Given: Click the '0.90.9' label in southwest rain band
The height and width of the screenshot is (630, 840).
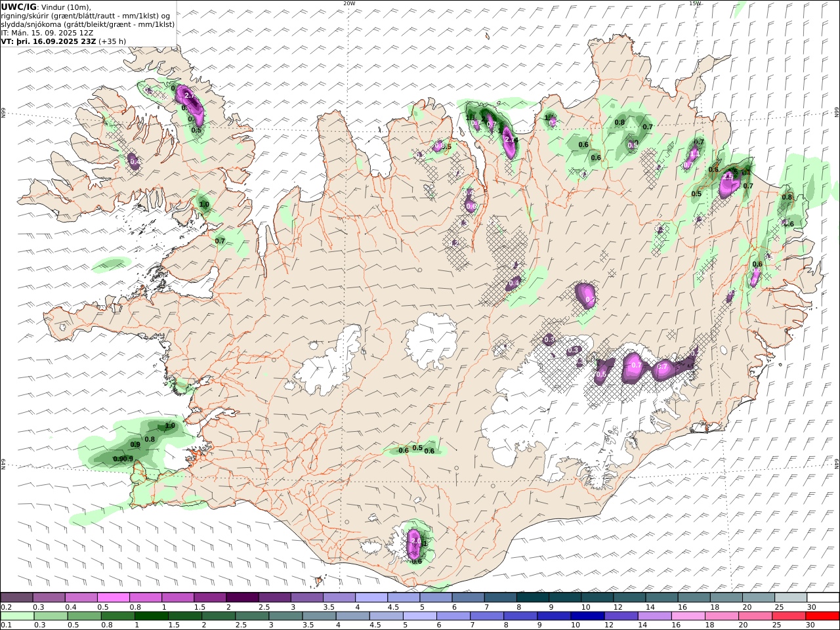Looking at the screenshot, I should point(123,459).
